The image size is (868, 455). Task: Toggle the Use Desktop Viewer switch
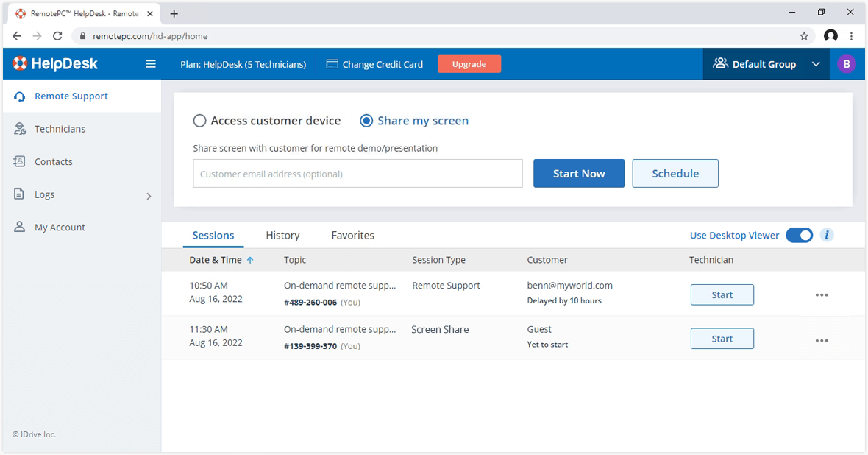pyautogui.click(x=800, y=236)
